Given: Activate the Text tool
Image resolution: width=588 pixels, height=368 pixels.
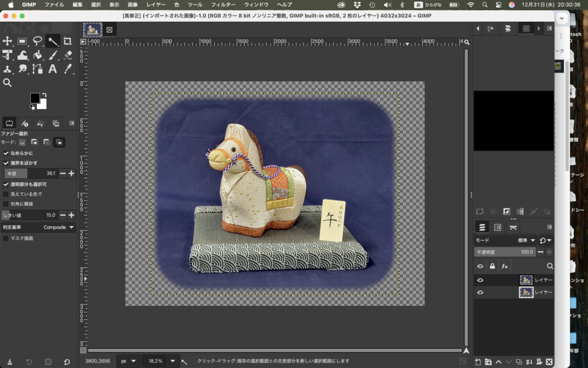Looking at the screenshot, I should [x=52, y=69].
